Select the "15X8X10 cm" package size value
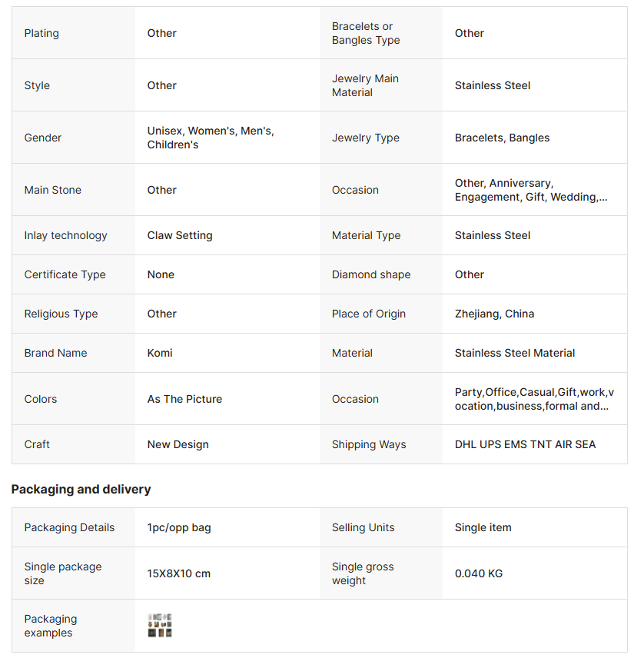644x658 pixels. pos(179,573)
